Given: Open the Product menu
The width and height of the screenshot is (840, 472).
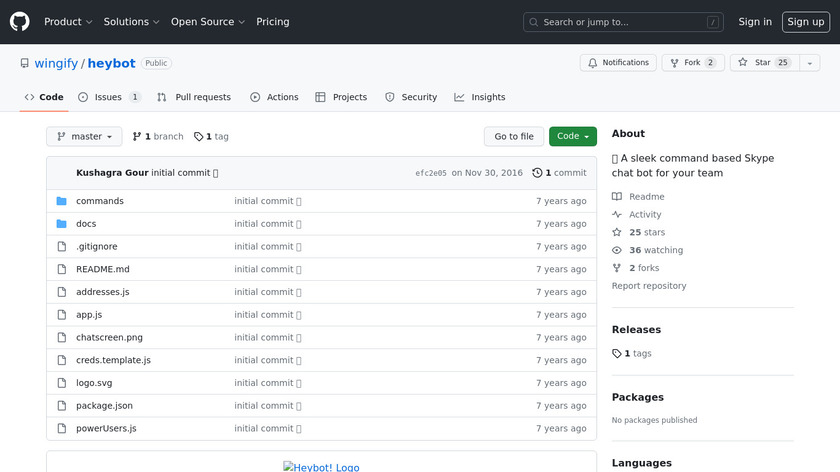Looking at the screenshot, I should coord(68,22).
